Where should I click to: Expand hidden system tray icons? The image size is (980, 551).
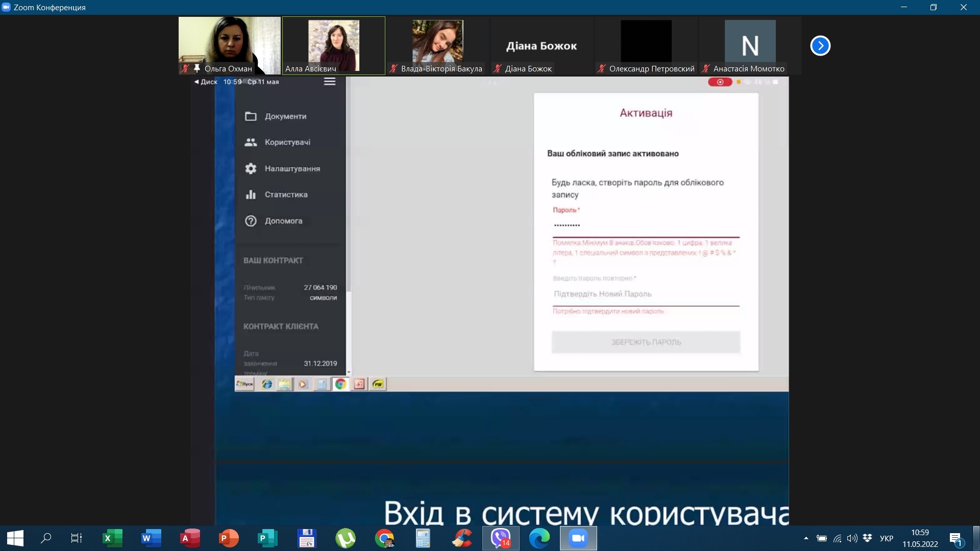(806, 538)
